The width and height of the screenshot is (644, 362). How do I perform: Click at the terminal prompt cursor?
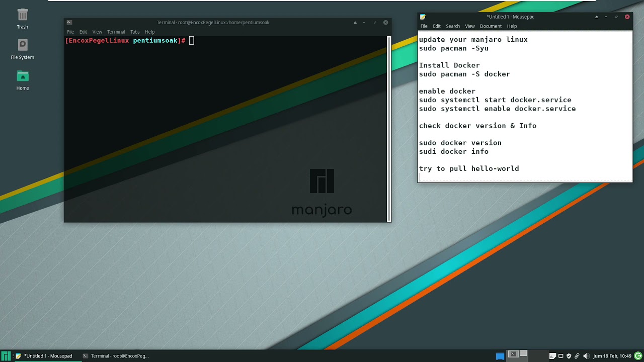click(192, 40)
